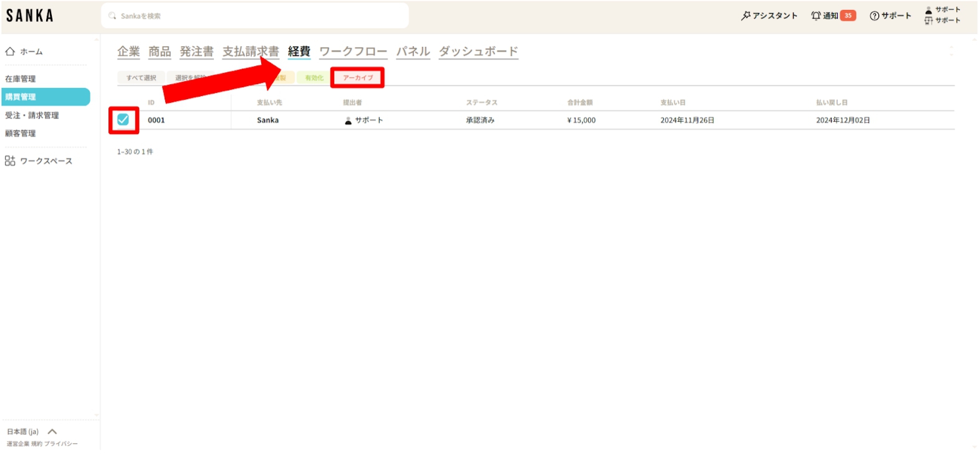
Task: Click the 支払い先 column header
Action: click(x=269, y=103)
